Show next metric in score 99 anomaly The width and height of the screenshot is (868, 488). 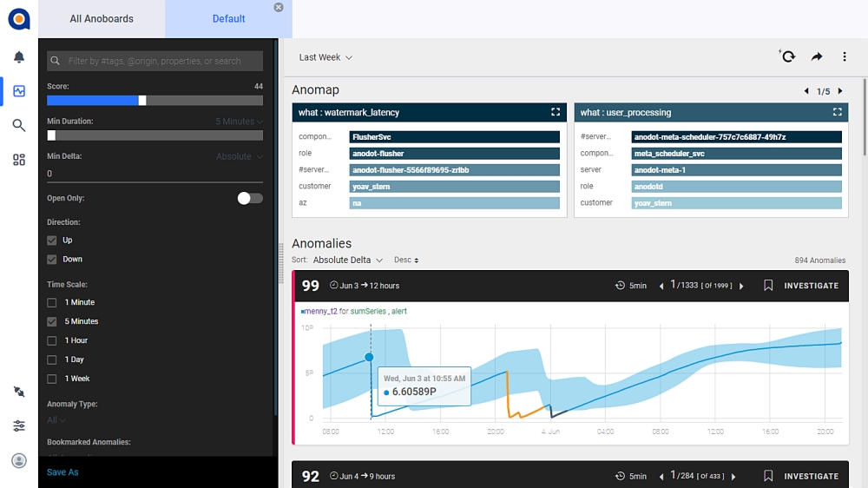pyautogui.click(x=742, y=286)
